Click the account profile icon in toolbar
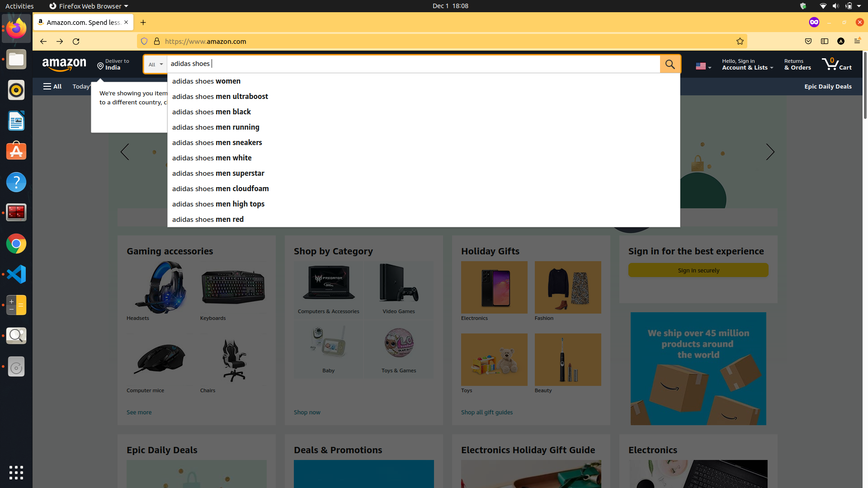868x488 pixels. tap(840, 41)
